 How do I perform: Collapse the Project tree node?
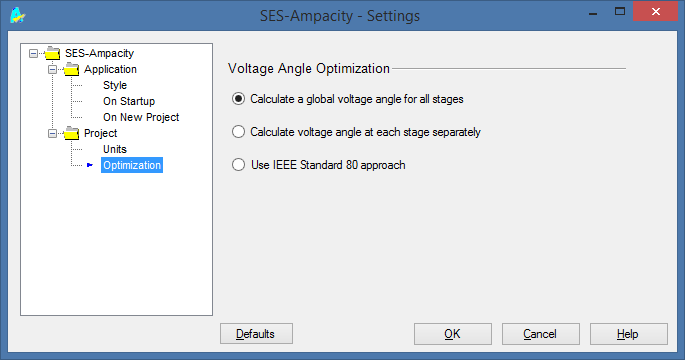[52, 133]
